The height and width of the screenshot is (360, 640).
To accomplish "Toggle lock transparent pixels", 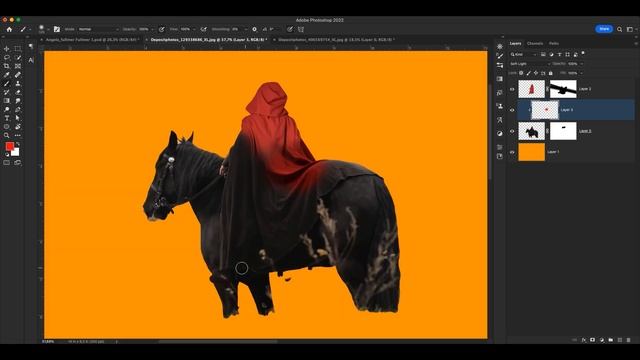I will (x=521, y=73).
